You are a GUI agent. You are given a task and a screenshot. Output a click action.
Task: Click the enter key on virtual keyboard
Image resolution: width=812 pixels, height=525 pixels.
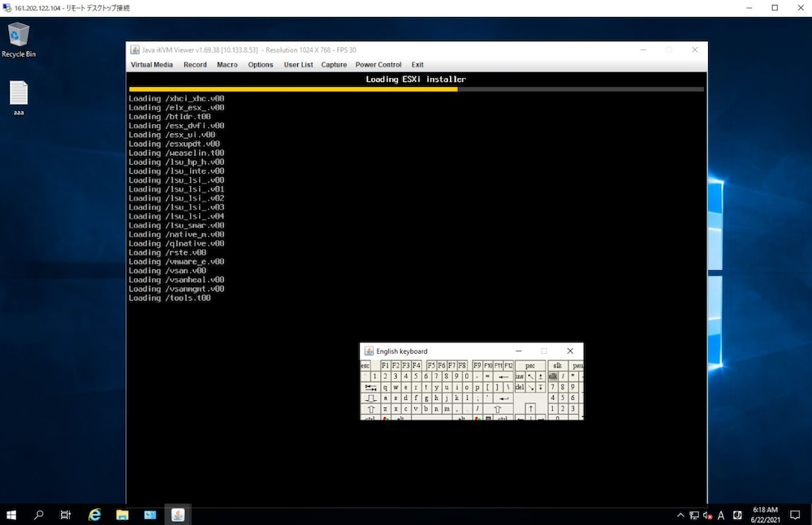pyautogui.click(x=503, y=398)
